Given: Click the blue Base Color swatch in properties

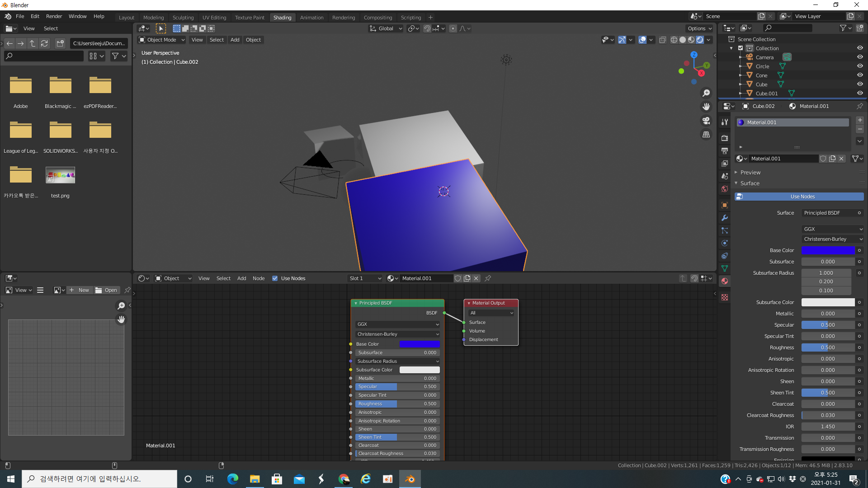Looking at the screenshot, I should 828,250.
